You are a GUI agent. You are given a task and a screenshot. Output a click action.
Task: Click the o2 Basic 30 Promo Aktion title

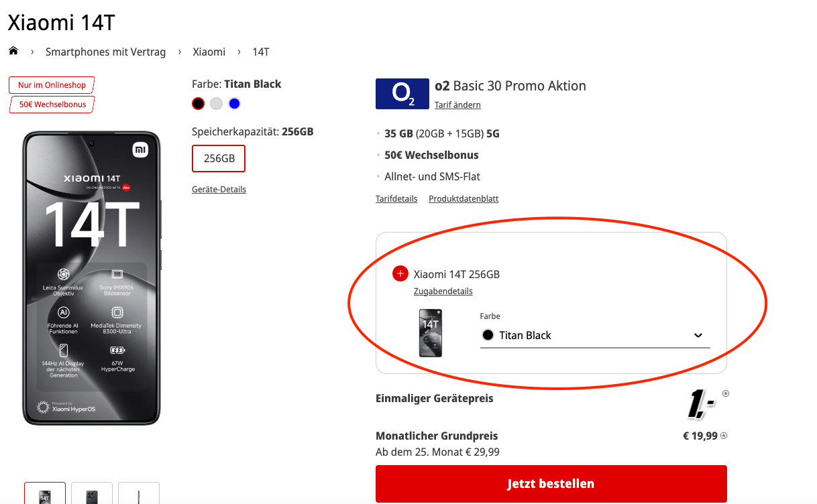pyautogui.click(x=510, y=86)
